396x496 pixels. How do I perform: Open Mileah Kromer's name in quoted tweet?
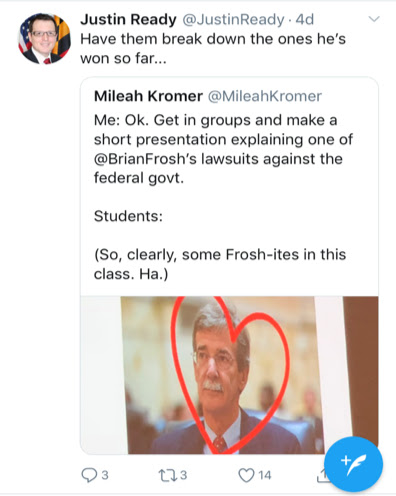tap(148, 96)
